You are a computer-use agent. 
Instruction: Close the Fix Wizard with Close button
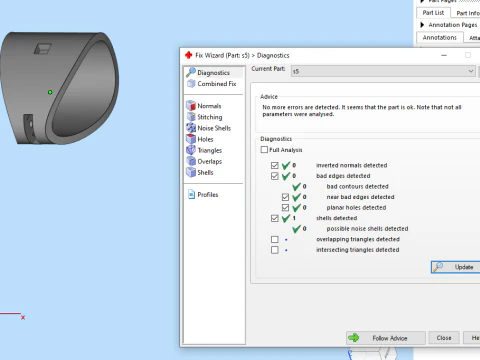pyautogui.click(x=444, y=338)
